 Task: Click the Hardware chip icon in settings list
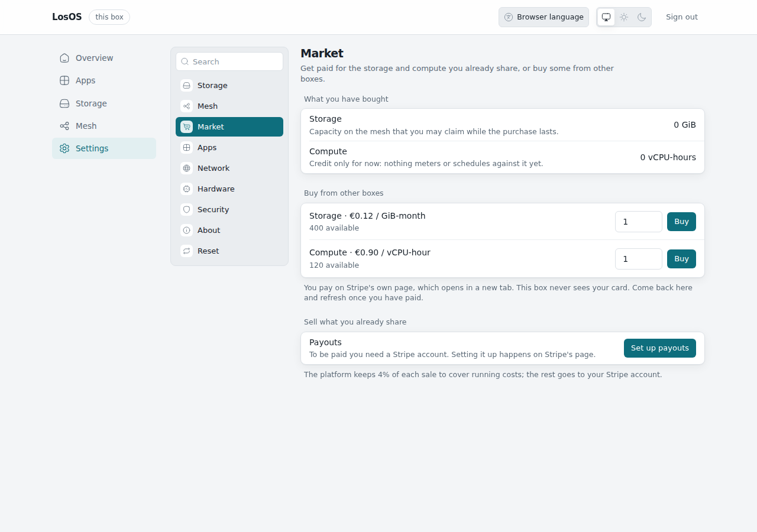tap(187, 189)
